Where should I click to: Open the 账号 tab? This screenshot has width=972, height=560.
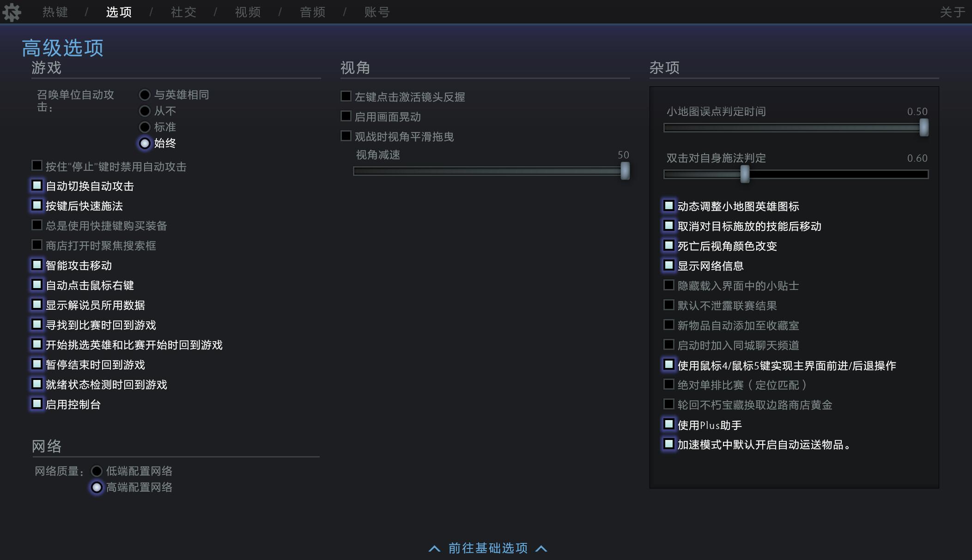click(377, 12)
